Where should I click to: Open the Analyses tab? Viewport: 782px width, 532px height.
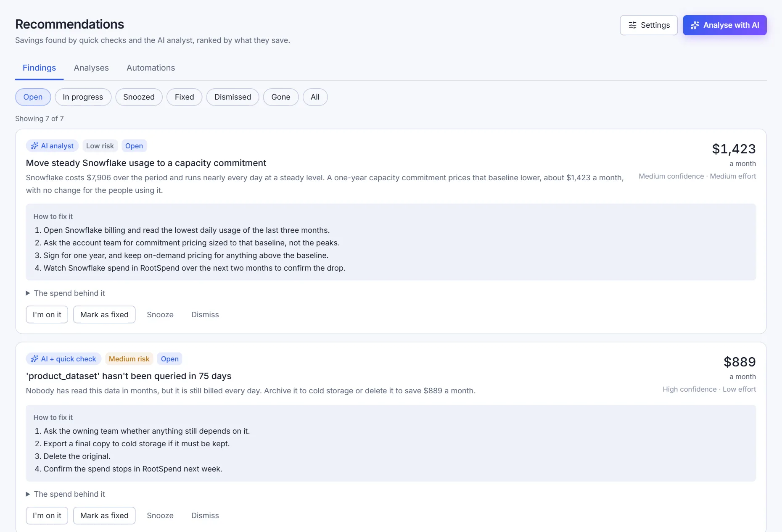91,68
